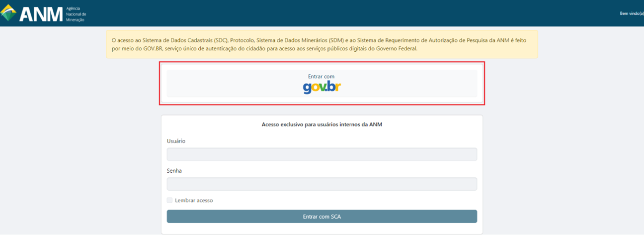
Task: Click "Governo Federal" text in the notice
Action: (399, 49)
